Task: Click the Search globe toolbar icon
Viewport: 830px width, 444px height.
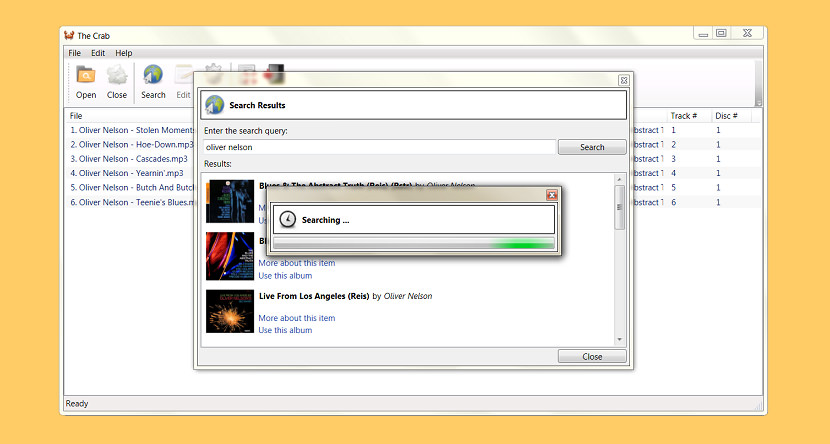Action: (153, 75)
